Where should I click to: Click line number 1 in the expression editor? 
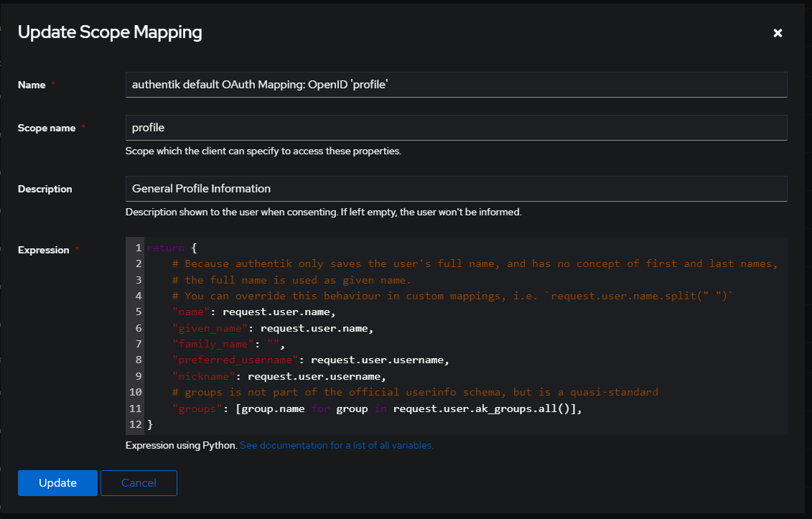click(x=137, y=247)
